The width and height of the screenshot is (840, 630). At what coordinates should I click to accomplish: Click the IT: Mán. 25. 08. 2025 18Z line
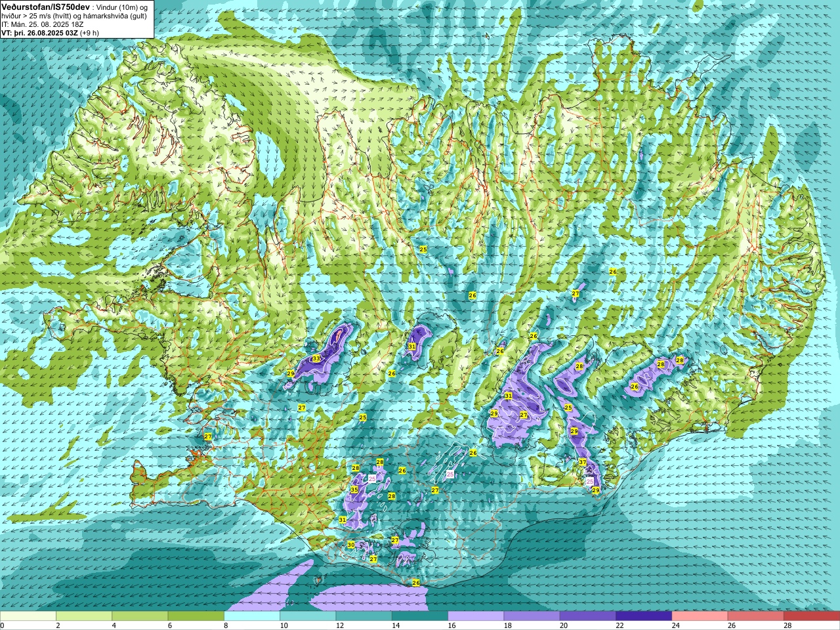(x=43, y=24)
